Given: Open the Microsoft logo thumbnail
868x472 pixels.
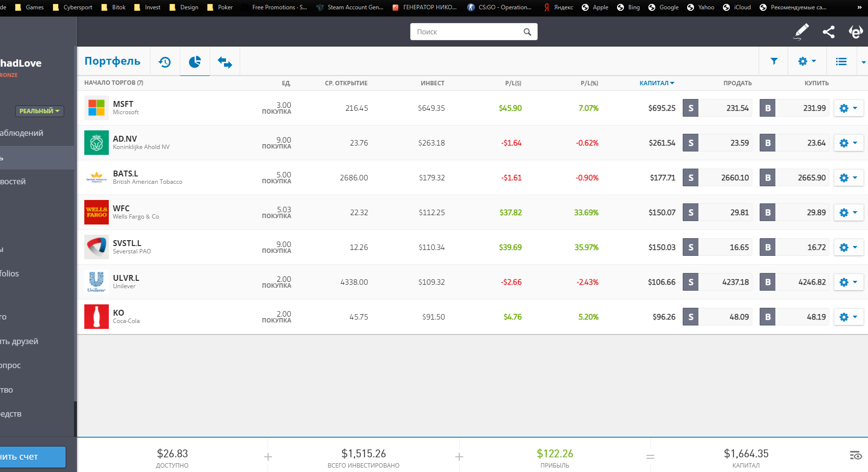Looking at the screenshot, I should point(97,108).
